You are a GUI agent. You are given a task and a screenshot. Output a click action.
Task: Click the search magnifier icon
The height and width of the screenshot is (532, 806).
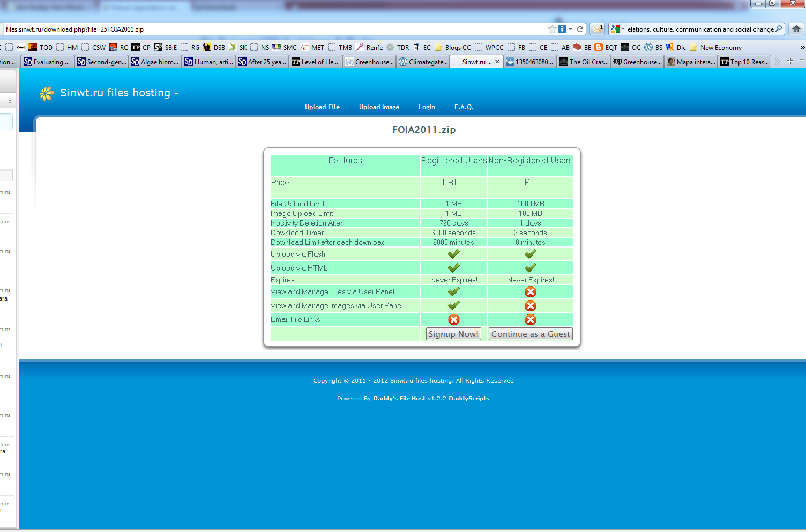pos(779,29)
